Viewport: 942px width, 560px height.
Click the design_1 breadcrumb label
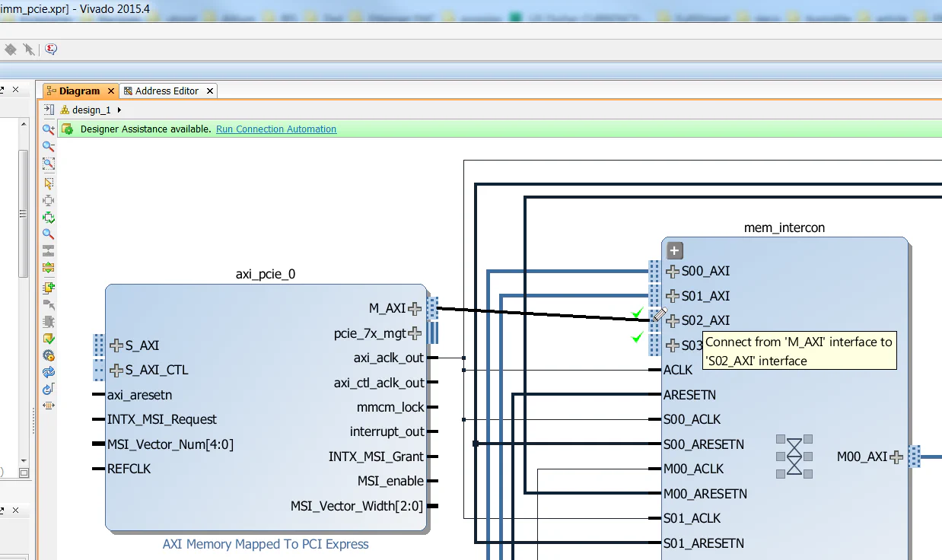point(91,109)
